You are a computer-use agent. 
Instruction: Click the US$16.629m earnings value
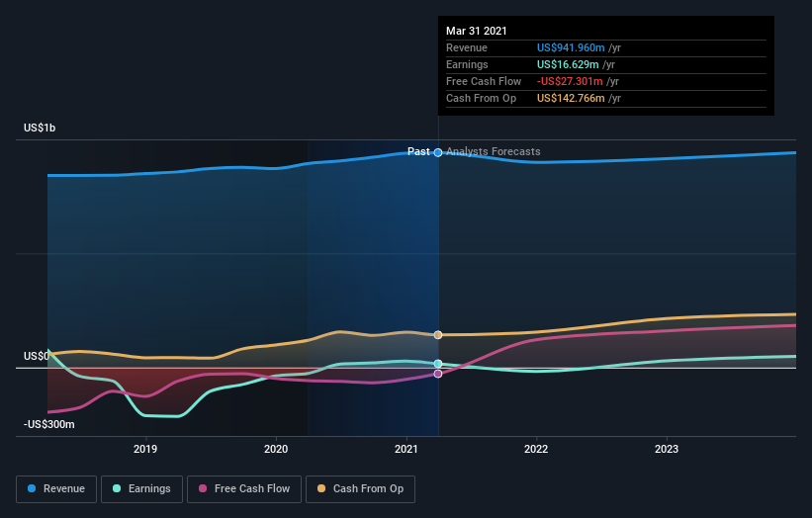click(x=568, y=64)
